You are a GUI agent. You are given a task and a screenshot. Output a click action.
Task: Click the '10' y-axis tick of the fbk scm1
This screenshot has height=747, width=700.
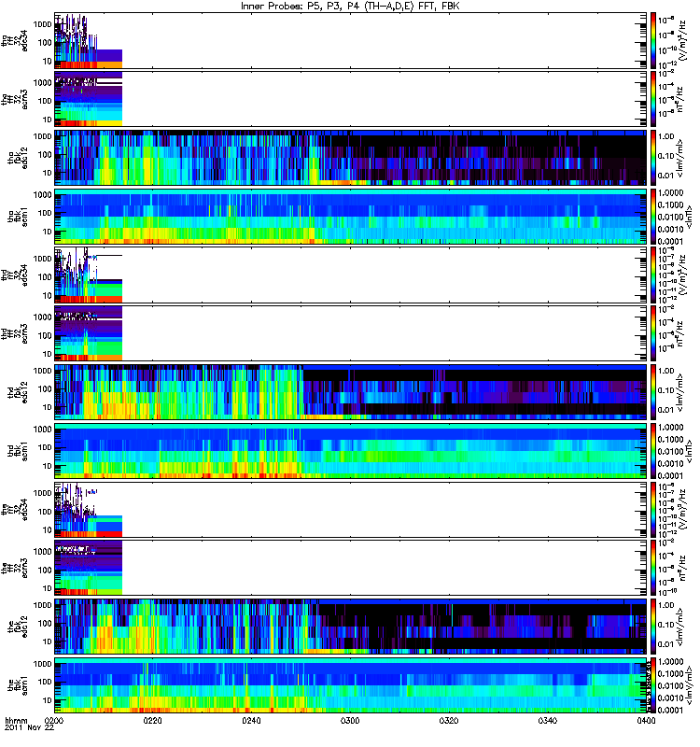pos(48,701)
